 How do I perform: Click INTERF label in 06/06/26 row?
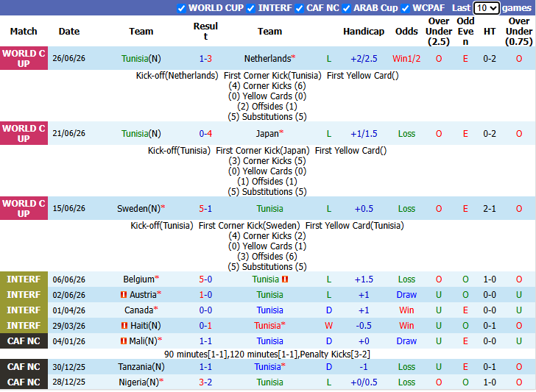(24, 279)
